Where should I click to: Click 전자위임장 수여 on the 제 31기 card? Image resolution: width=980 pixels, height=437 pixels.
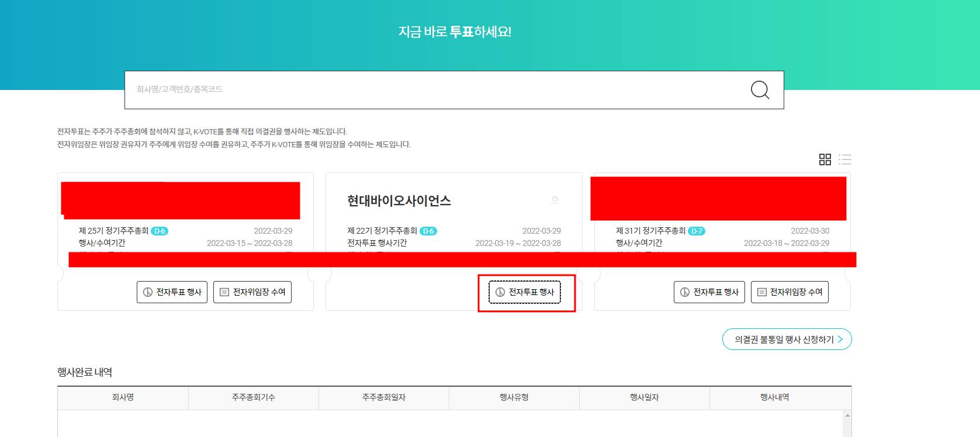coord(789,292)
